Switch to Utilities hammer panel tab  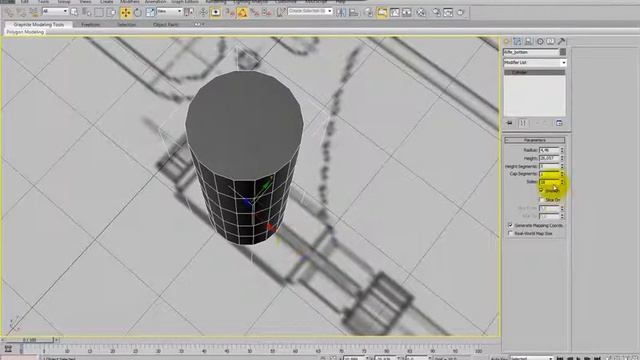pos(561,41)
